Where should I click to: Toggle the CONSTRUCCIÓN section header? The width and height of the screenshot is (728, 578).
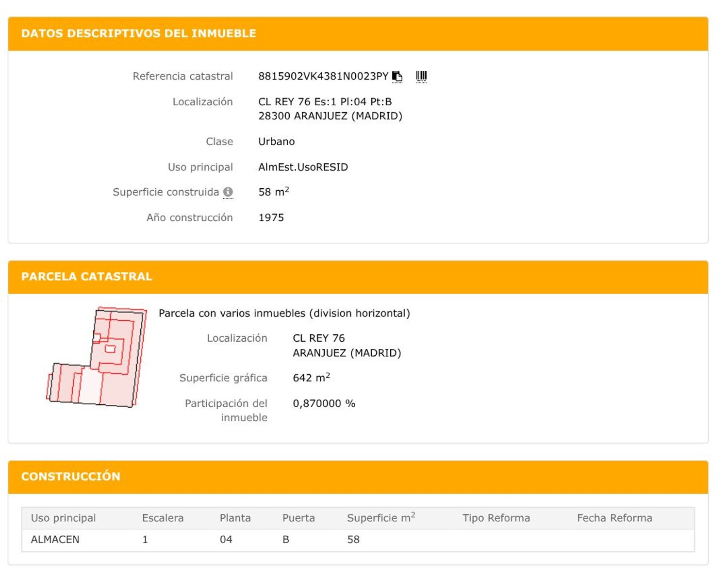click(x=70, y=477)
